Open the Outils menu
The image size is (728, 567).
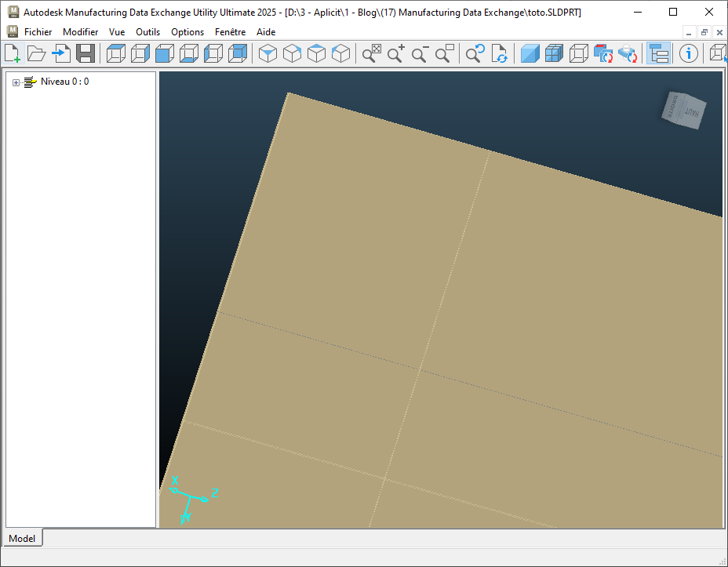click(147, 32)
